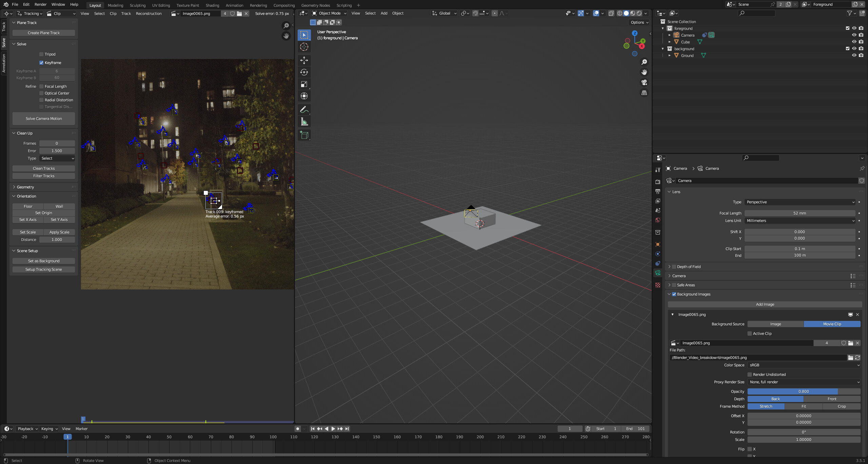The height and width of the screenshot is (464, 868).
Task: Switch to the Compositing workspace tab
Action: coord(284,5)
